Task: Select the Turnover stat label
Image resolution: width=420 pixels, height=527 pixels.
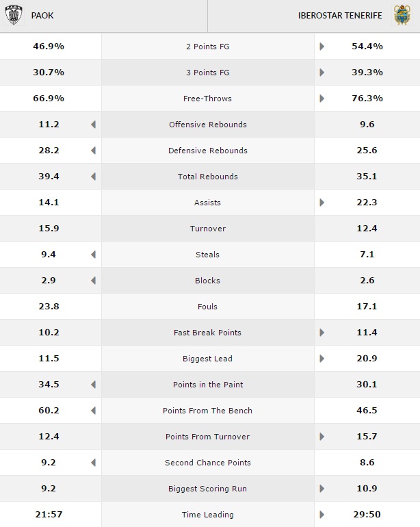Action: pyautogui.click(x=208, y=229)
